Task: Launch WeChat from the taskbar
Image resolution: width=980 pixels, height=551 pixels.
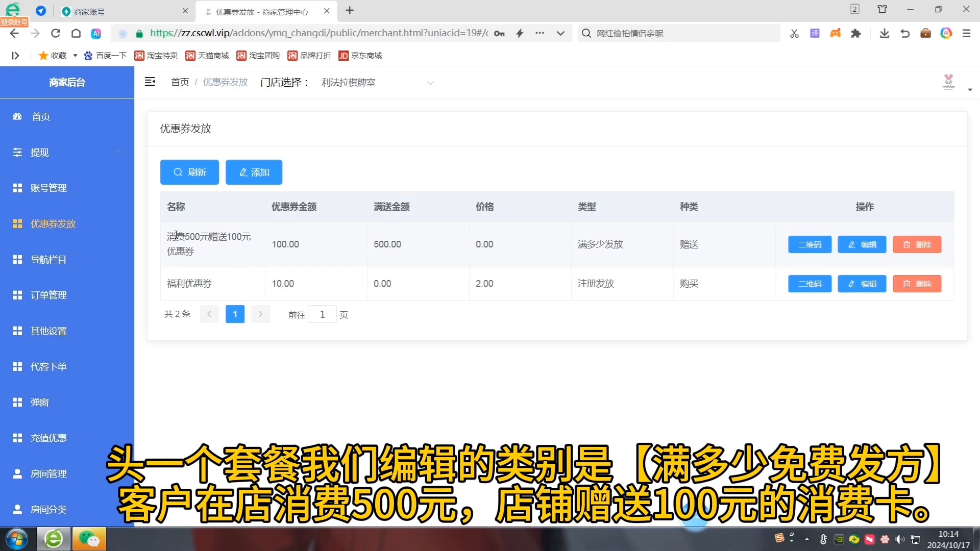Action: pos(89,539)
